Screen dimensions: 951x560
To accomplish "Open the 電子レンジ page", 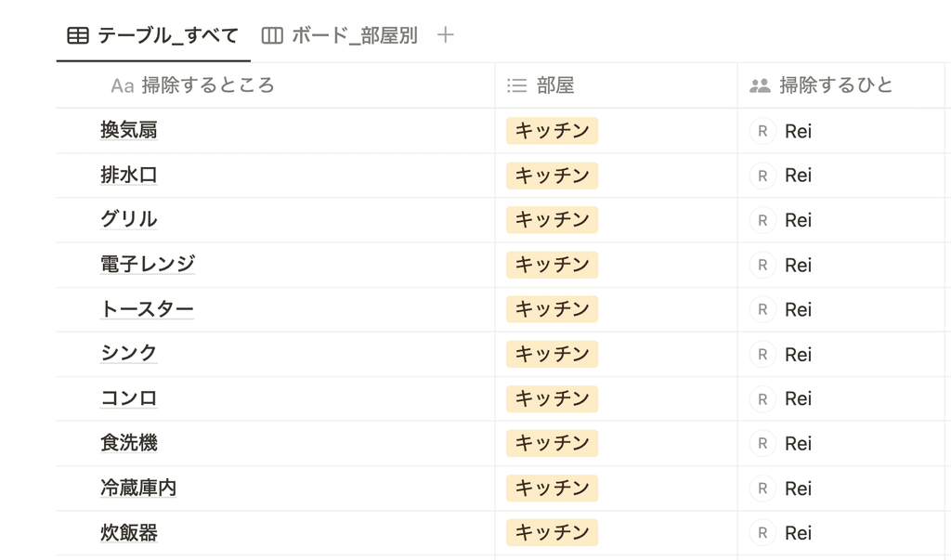I will coord(148,264).
